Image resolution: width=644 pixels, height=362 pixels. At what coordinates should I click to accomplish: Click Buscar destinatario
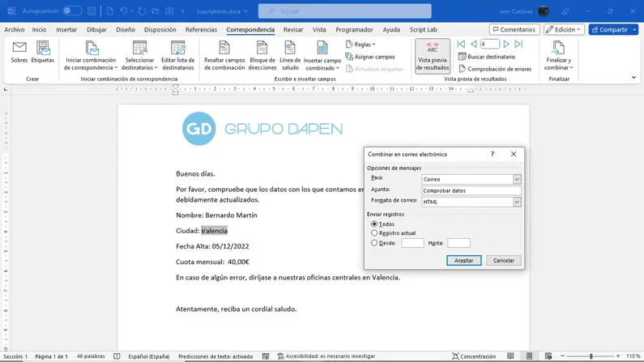487,57
